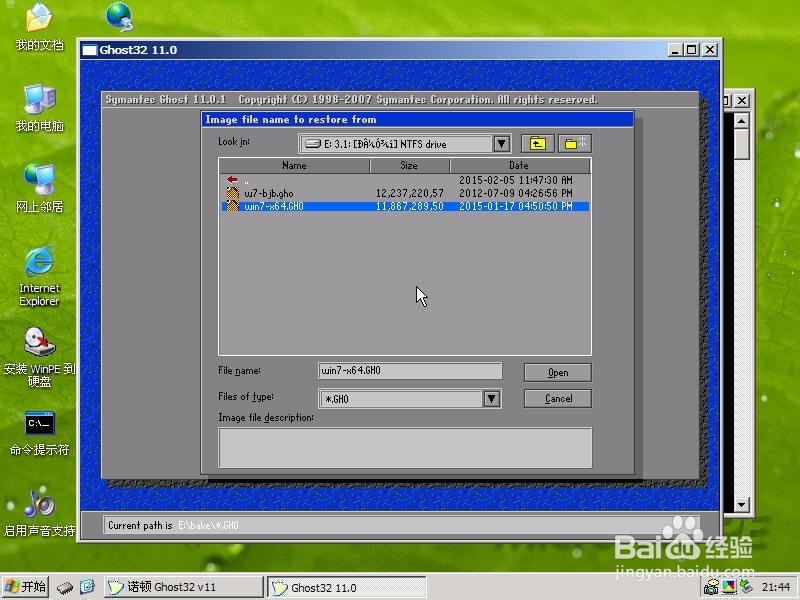Open the 命令提示符 desktop icon
This screenshot has height=600, width=800.
pos(39,433)
